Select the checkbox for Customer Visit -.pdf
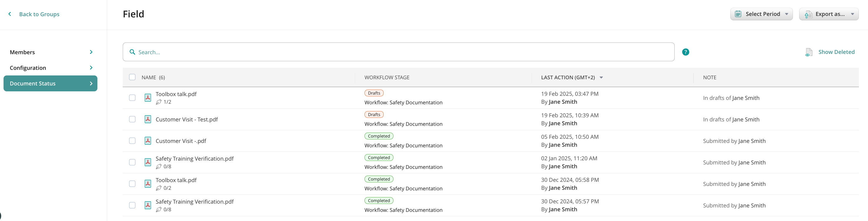This screenshot has width=868, height=221. pos(132,141)
